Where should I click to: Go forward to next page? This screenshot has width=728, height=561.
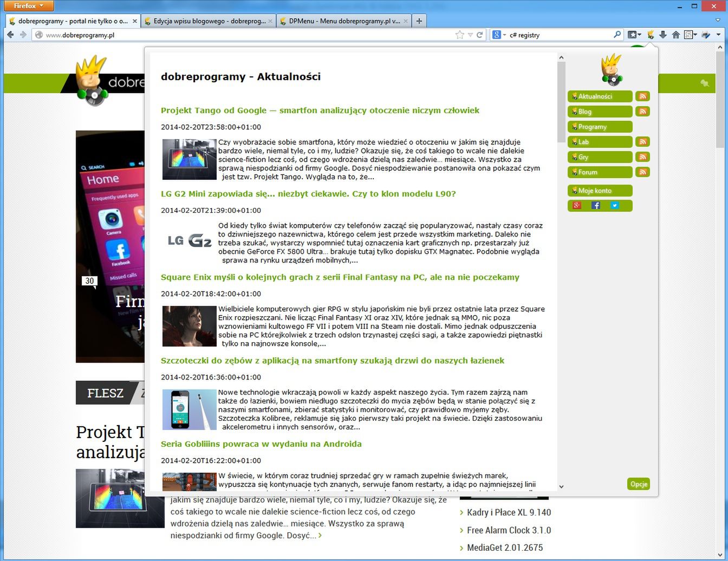click(x=23, y=35)
